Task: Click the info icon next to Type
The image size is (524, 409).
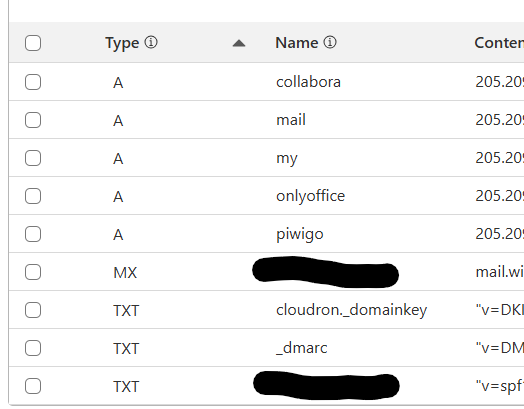Action: [x=151, y=43]
